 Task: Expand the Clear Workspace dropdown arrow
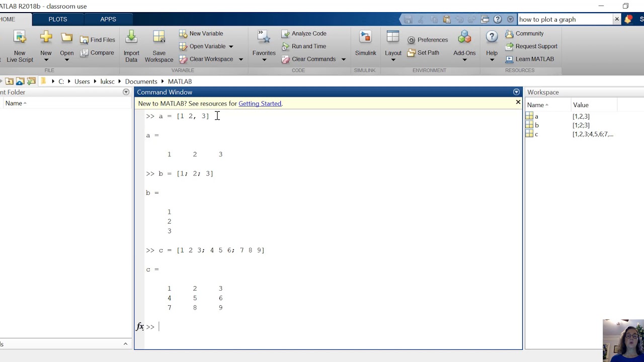point(240,59)
